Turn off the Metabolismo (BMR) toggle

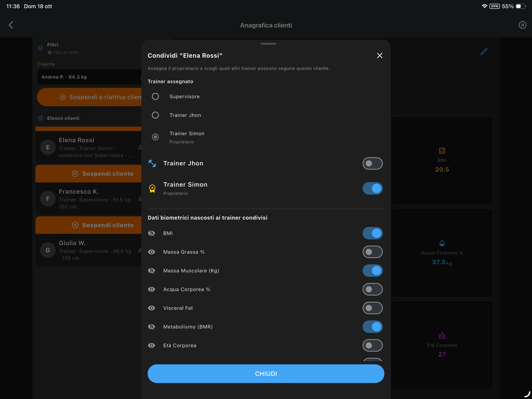373,327
